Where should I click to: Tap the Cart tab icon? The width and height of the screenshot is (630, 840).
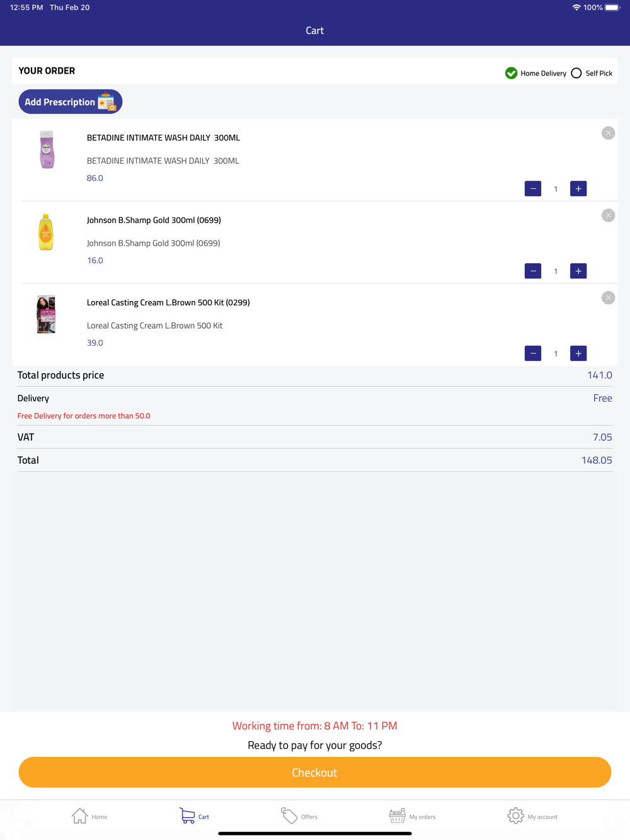[x=188, y=815]
